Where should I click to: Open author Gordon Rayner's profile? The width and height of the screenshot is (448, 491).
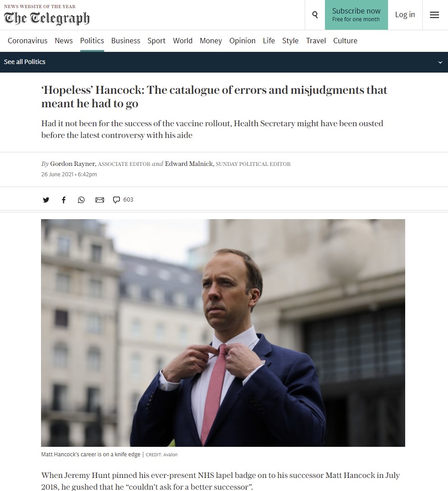(73, 164)
